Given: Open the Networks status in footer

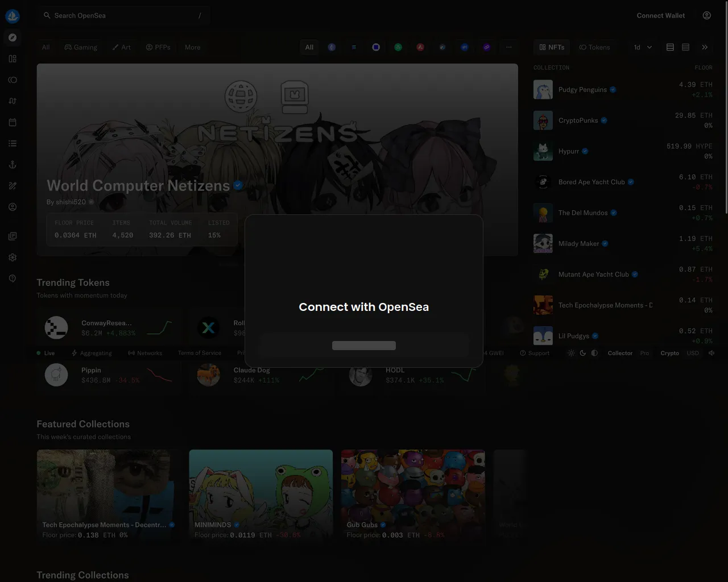Looking at the screenshot, I should 145,353.
